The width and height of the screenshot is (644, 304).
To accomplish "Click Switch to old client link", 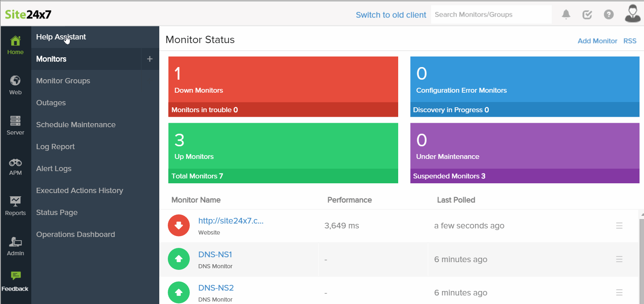I will [x=391, y=15].
